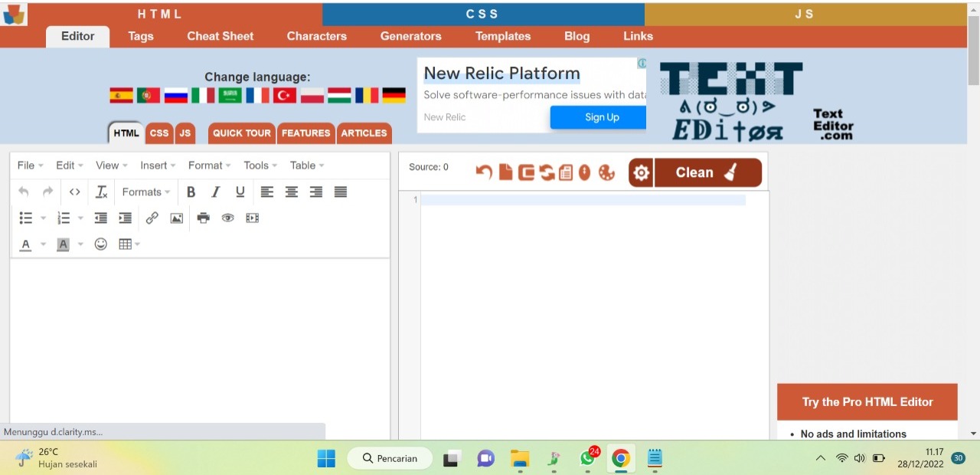
Task: Open cleaning settings gear icon
Action: click(x=642, y=173)
